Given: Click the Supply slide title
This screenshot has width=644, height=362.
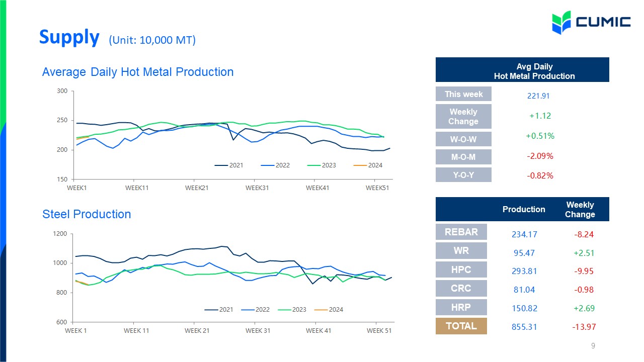Looking at the screenshot, I should coord(69,37).
